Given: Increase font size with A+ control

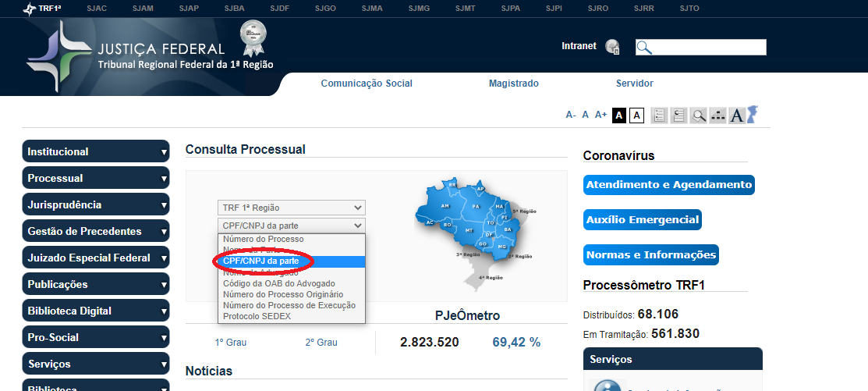Looking at the screenshot, I should tap(601, 115).
